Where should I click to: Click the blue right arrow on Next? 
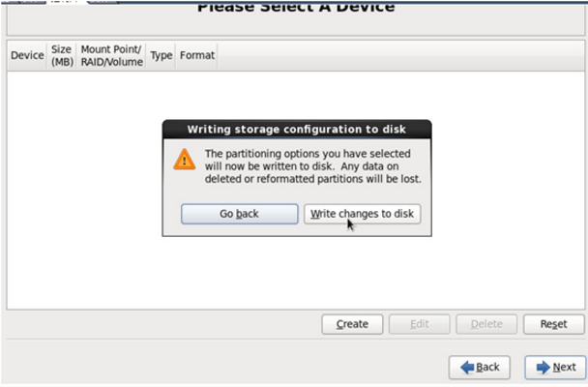pos(544,367)
